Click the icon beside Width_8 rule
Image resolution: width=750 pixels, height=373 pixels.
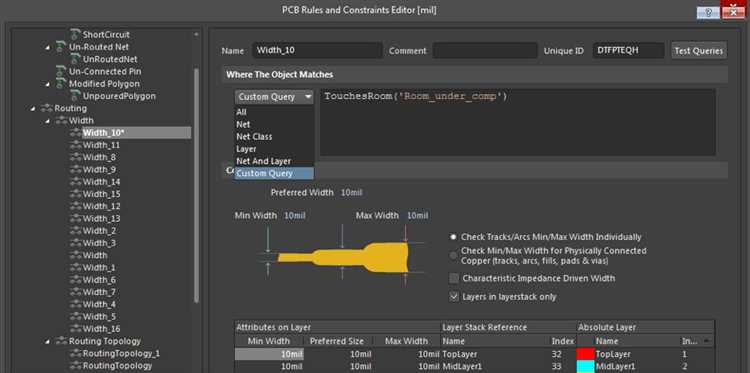tap(76, 157)
